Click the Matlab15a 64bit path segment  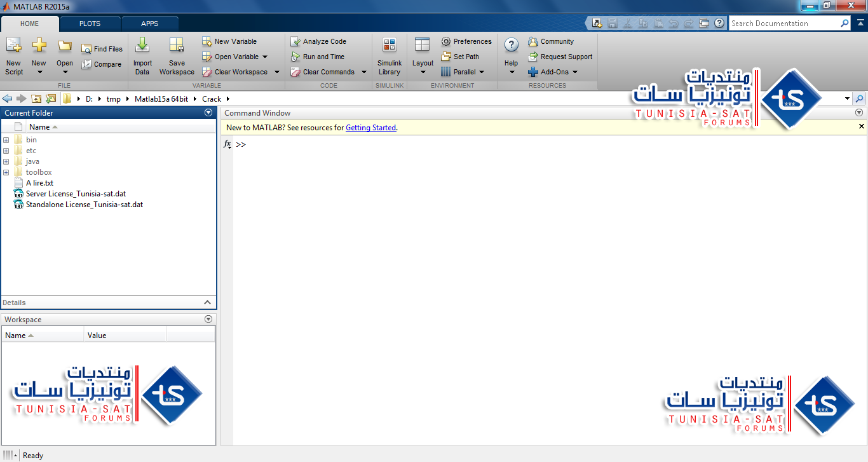(x=161, y=99)
